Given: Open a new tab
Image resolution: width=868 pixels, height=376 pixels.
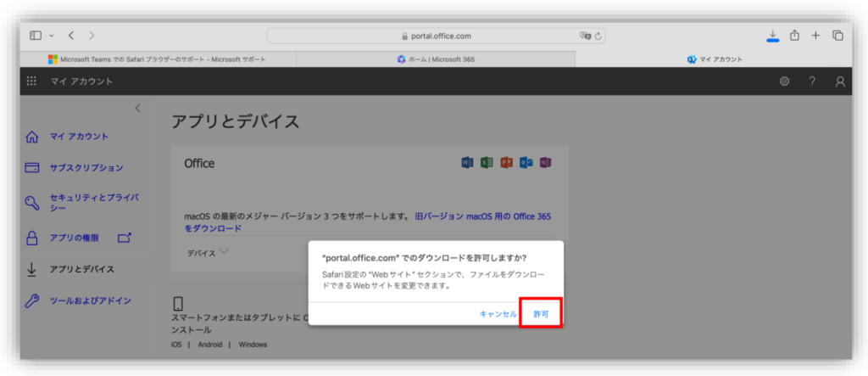Looking at the screenshot, I should (815, 36).
